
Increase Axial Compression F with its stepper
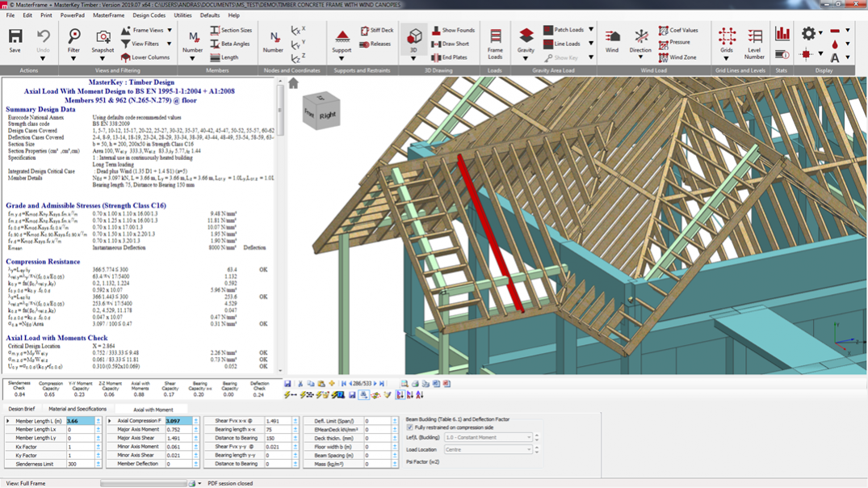point(195,419)
